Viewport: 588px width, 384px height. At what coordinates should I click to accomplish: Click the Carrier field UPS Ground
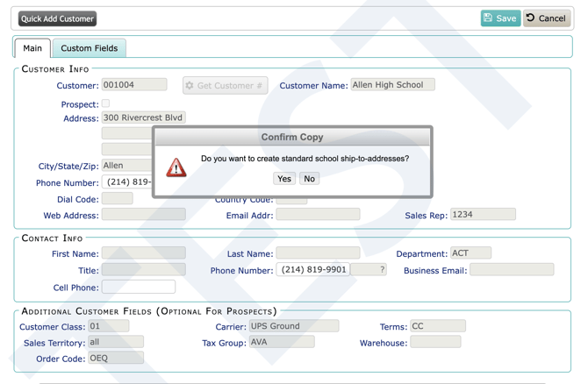(294, 326)
